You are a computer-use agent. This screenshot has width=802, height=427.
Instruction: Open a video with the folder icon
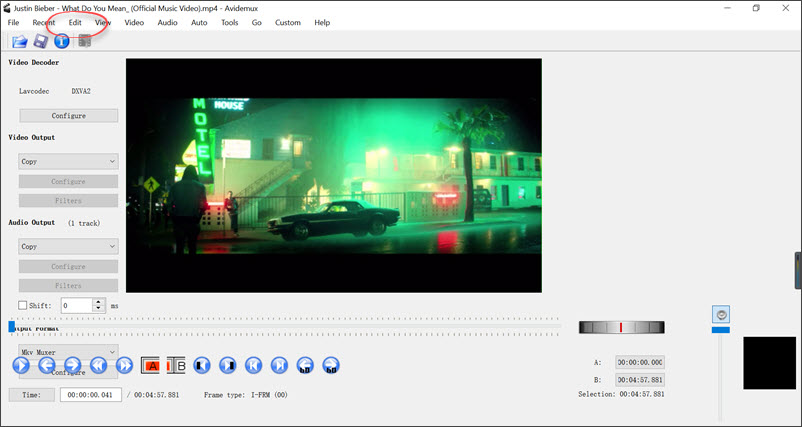click(19, 41)
